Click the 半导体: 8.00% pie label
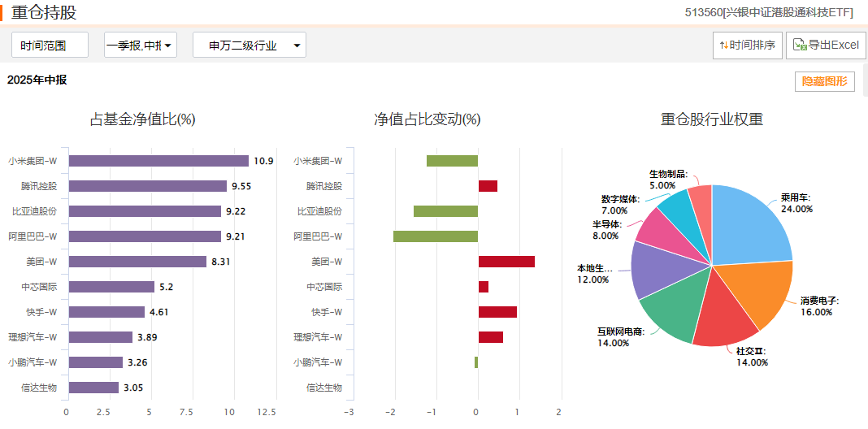 click(x=606, y=230)
